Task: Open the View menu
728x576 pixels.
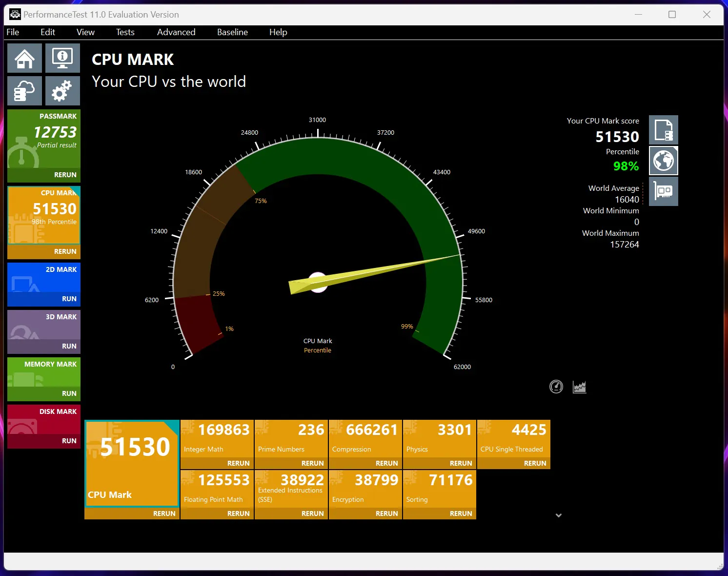Action: point(85,32)
